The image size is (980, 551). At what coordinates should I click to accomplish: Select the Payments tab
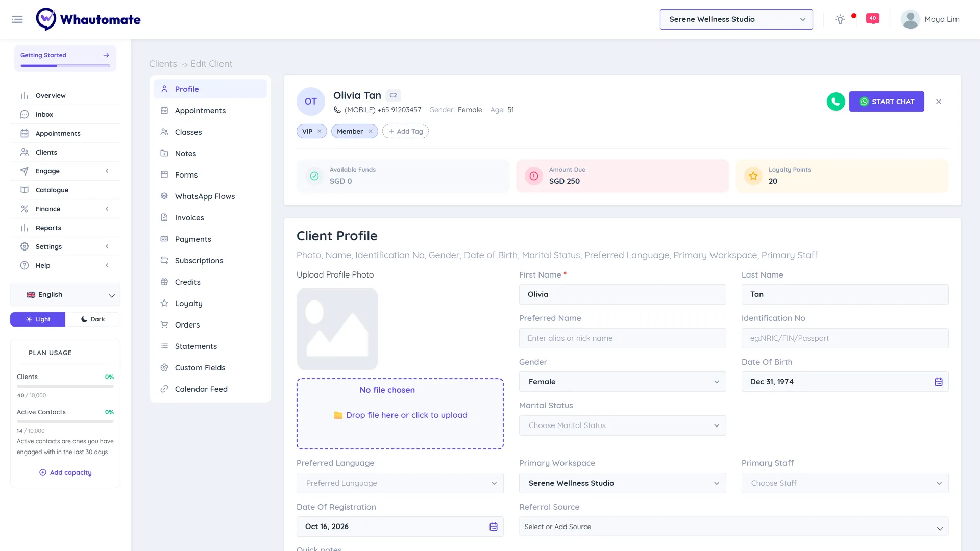pyautogui.click(x=210, y=239)
